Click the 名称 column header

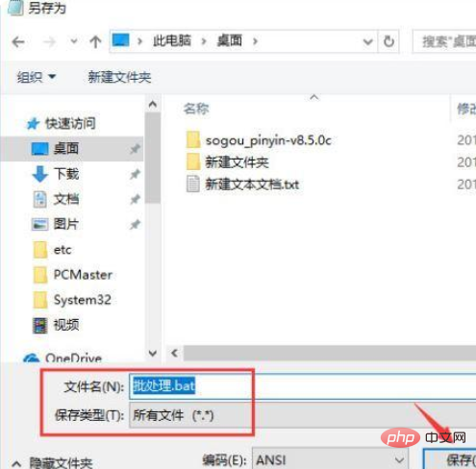(x=196, y=109)
